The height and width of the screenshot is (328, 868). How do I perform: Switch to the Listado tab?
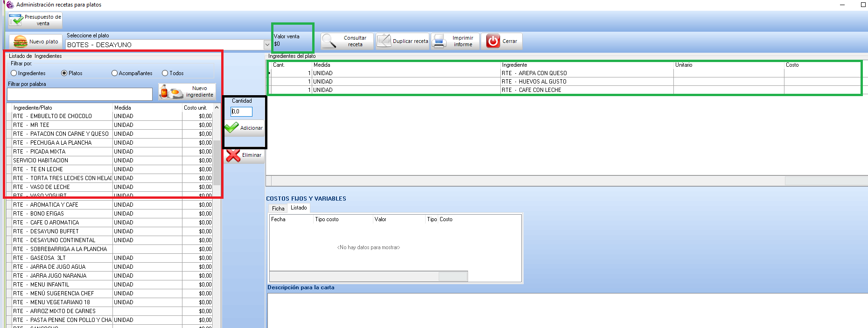point(299,208)
